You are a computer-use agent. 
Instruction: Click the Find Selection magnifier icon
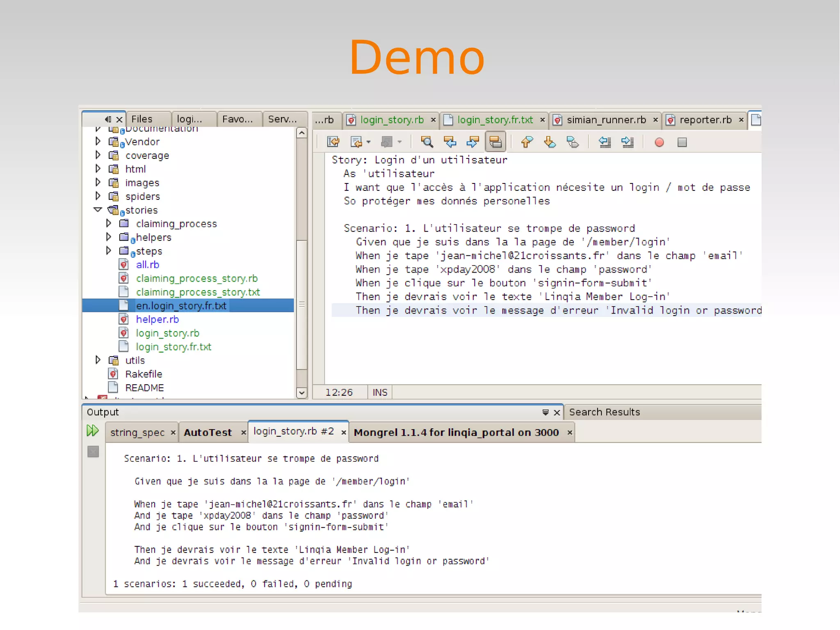(x=427, y=142)
